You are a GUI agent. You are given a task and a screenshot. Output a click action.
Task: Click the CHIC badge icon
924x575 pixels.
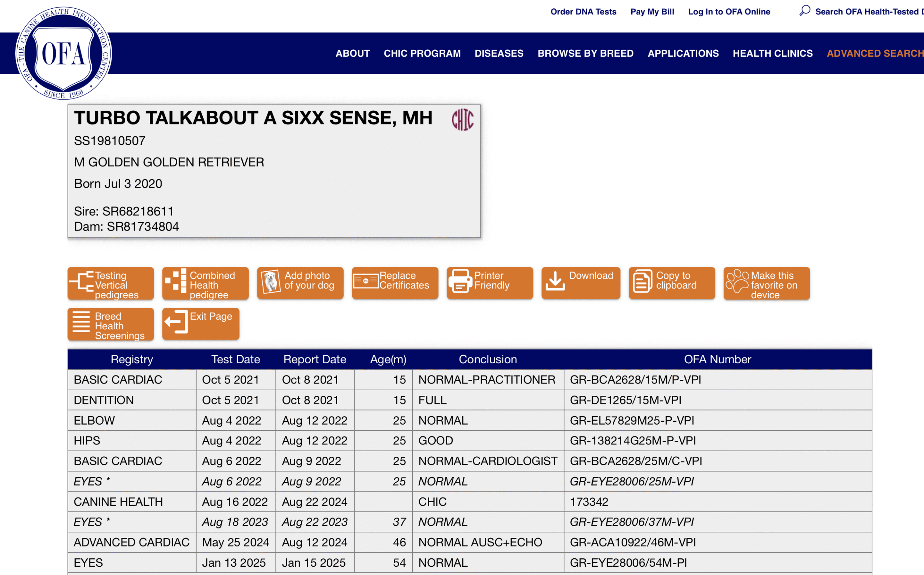462,120
